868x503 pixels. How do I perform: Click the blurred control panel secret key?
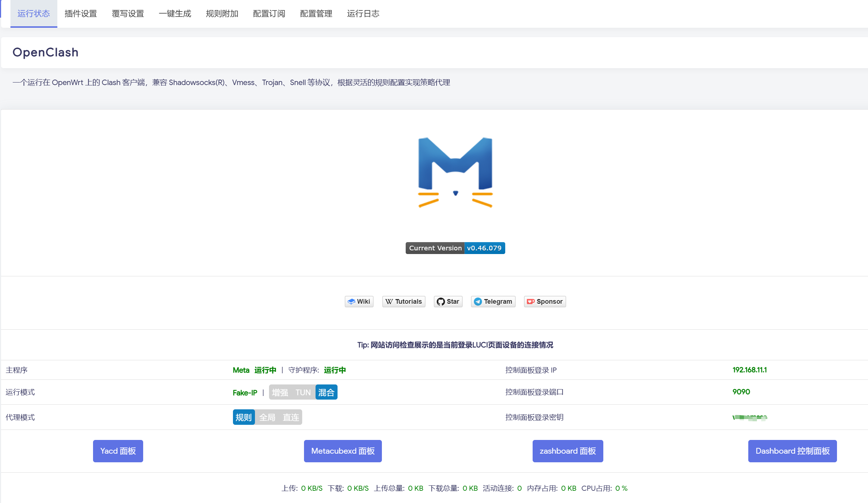(x=750, y=418)
